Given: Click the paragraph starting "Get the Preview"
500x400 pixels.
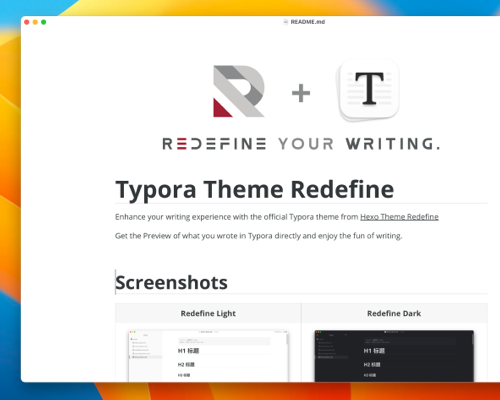Looking at the screenshot, I should (259, 236).
